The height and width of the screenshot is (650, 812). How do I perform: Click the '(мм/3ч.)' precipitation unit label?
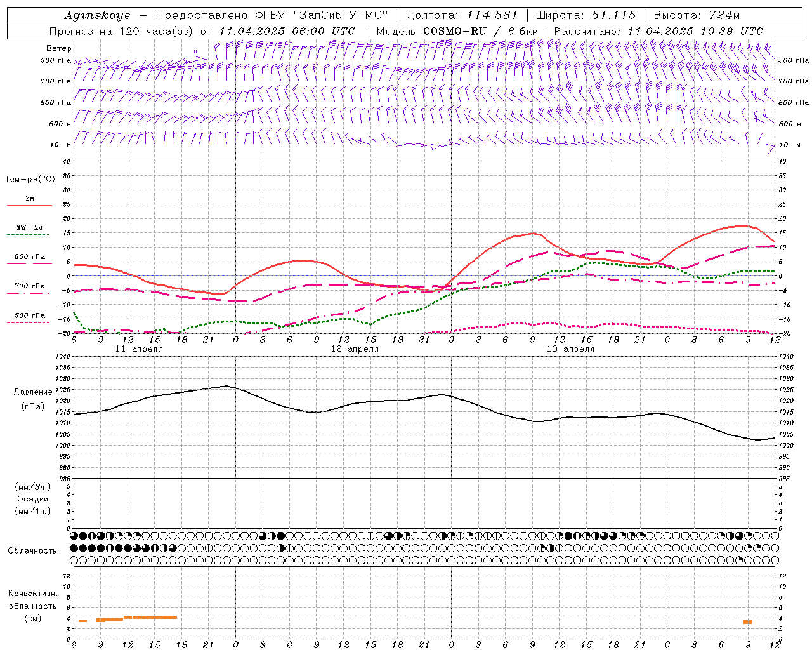point(33,487)
